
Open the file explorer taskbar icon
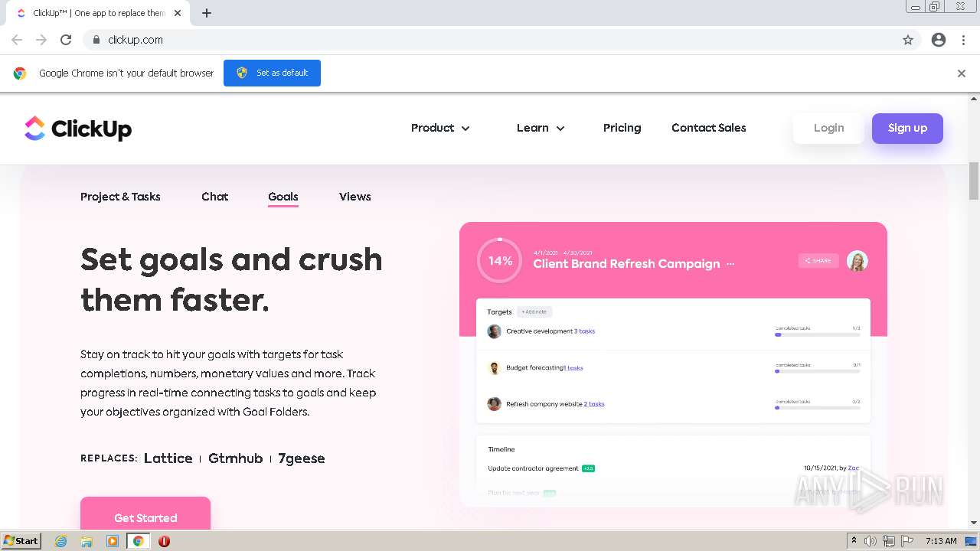(x=87, y=541)
